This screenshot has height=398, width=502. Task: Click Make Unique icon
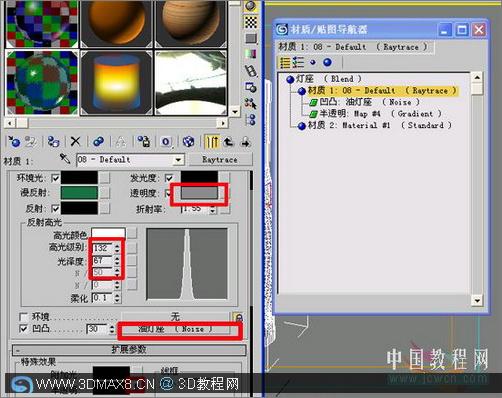click(x=120, y=142)
